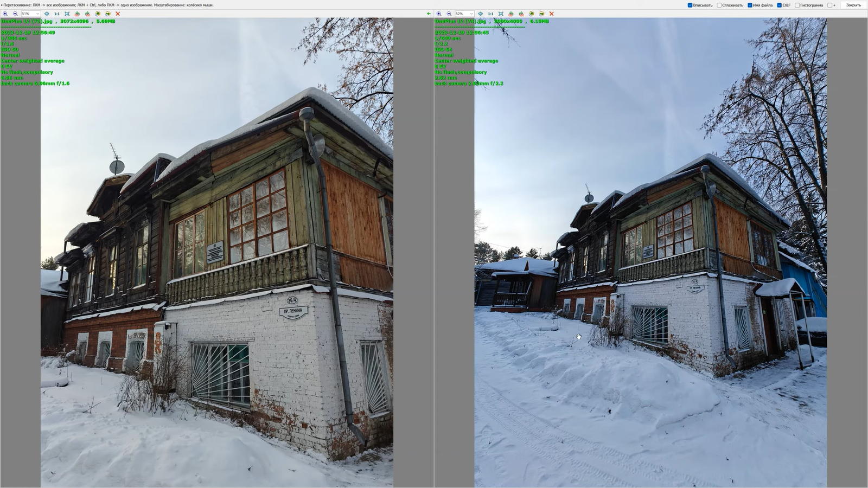
Task: Click green back arrow in right pane
Action: click(429, 14)
